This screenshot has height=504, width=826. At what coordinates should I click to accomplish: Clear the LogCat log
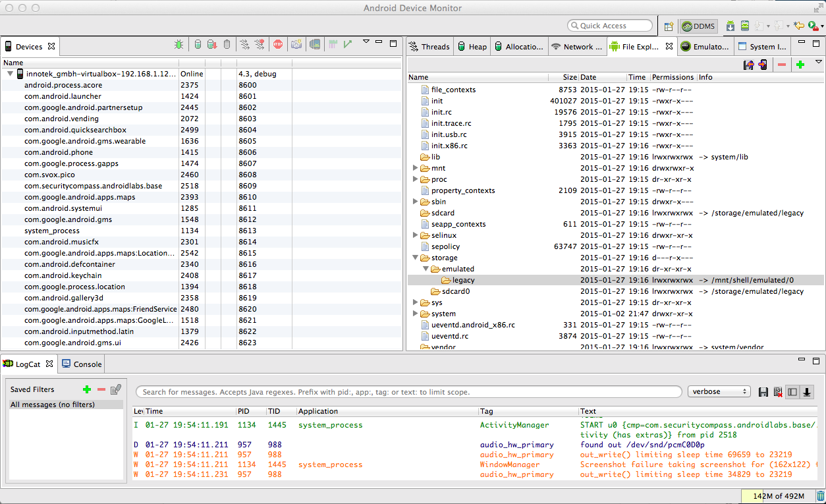778,392
